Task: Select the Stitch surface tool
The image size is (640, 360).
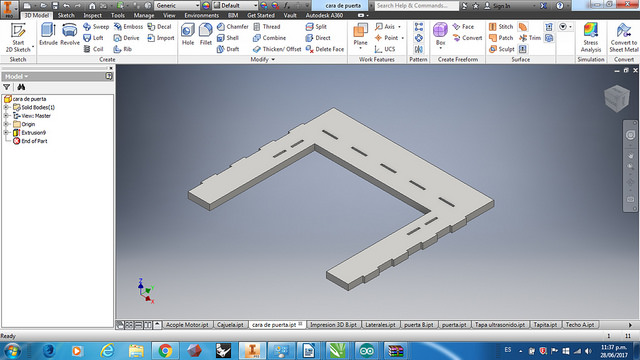Action: (501, 27)
